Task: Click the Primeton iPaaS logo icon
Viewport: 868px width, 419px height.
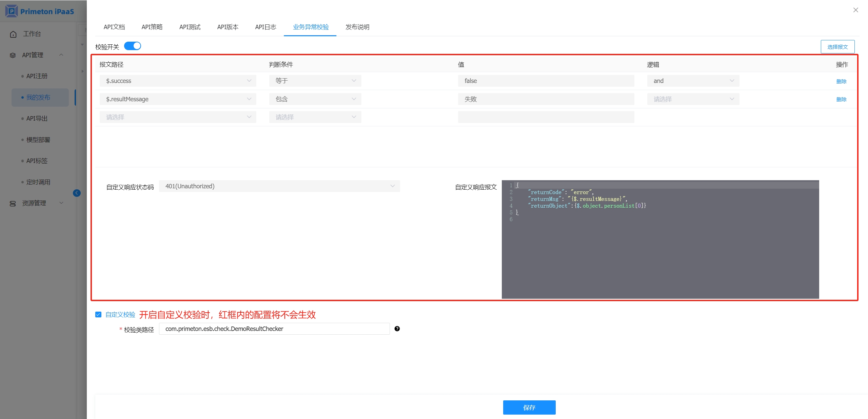Action: (x=12, y=11)
